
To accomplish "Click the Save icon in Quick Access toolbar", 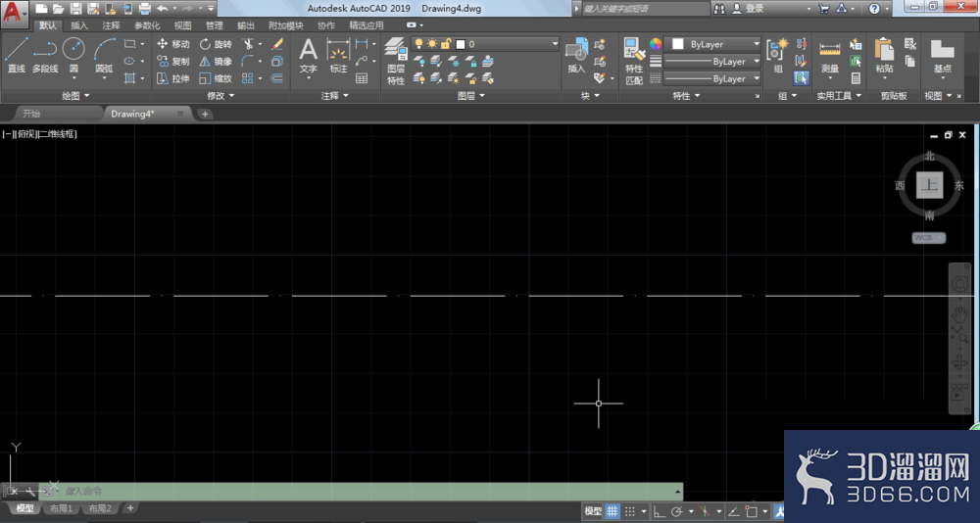I will (x=75, y=9).
